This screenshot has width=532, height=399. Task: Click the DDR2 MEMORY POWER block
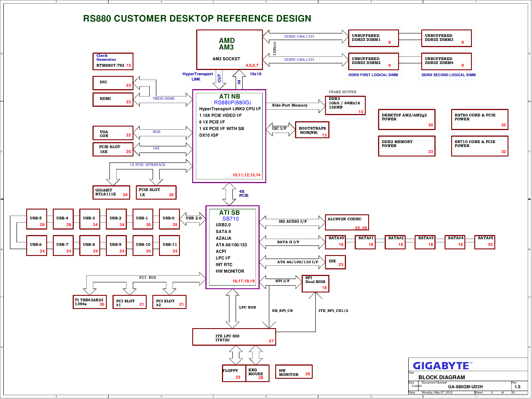pyautogui.click(x=407, y=146)
